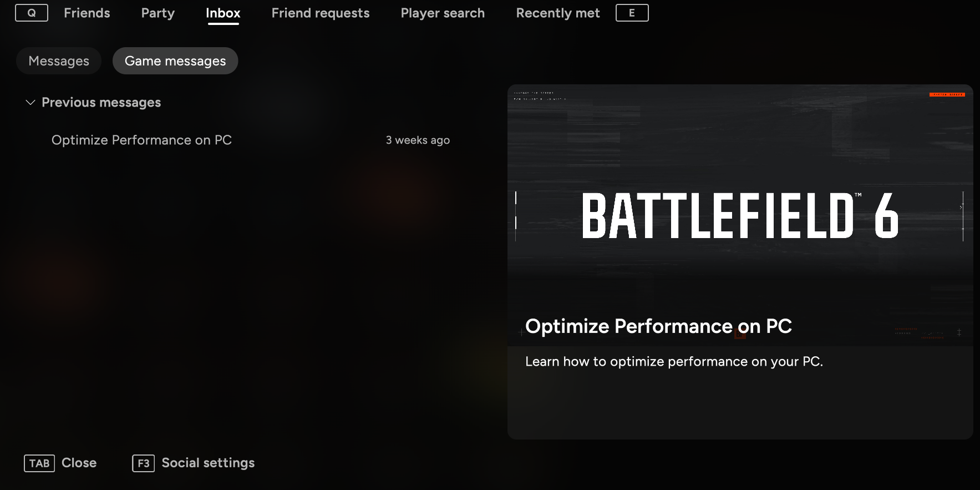
Task: Go to Friend requests tab
Action: 320,13
